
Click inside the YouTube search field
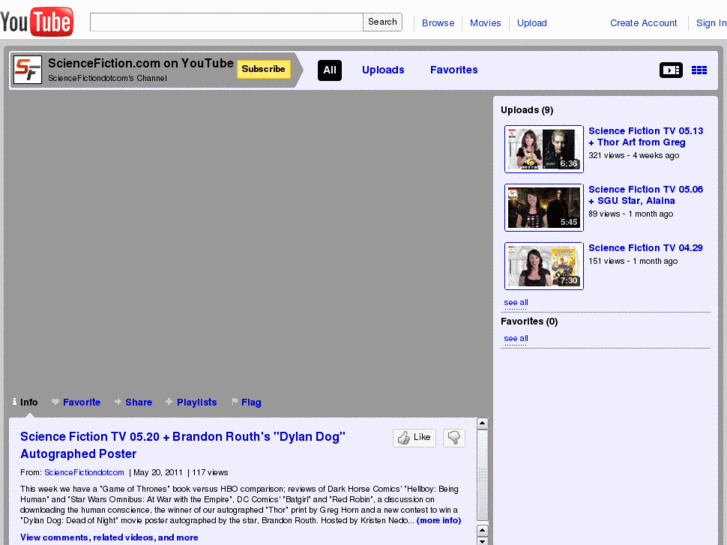pyautogui.click(x=226, y=22)
